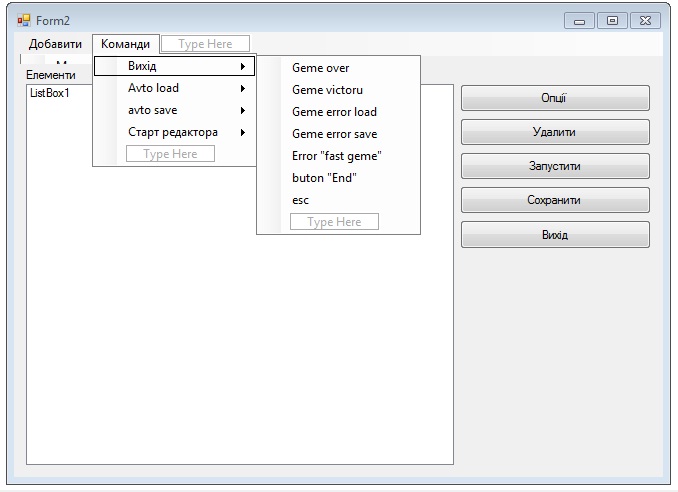The height and width of the screenshot is (492, 678).
Task: Select Error "fast geme" menu item
Action: (x=339, y=156)
